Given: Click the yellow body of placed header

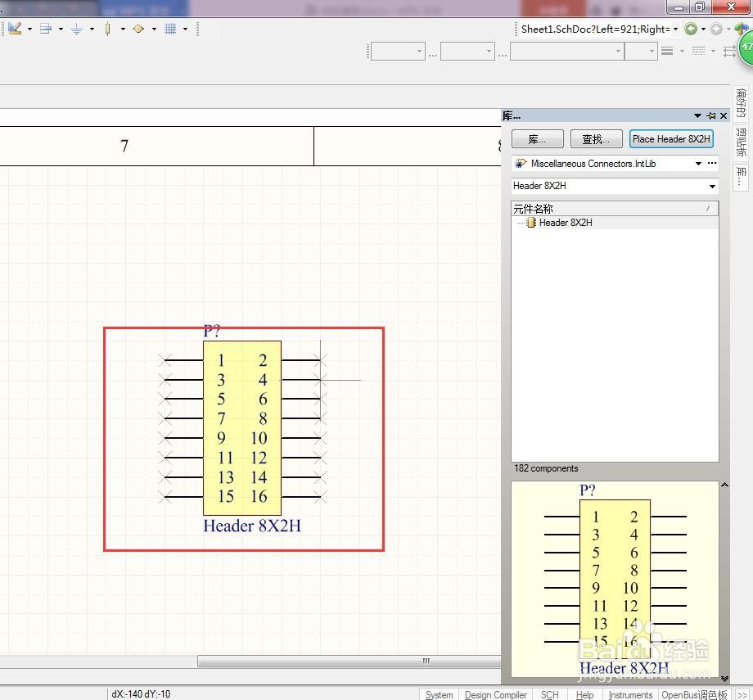Looking at the screenshot, I should point(242,428).
